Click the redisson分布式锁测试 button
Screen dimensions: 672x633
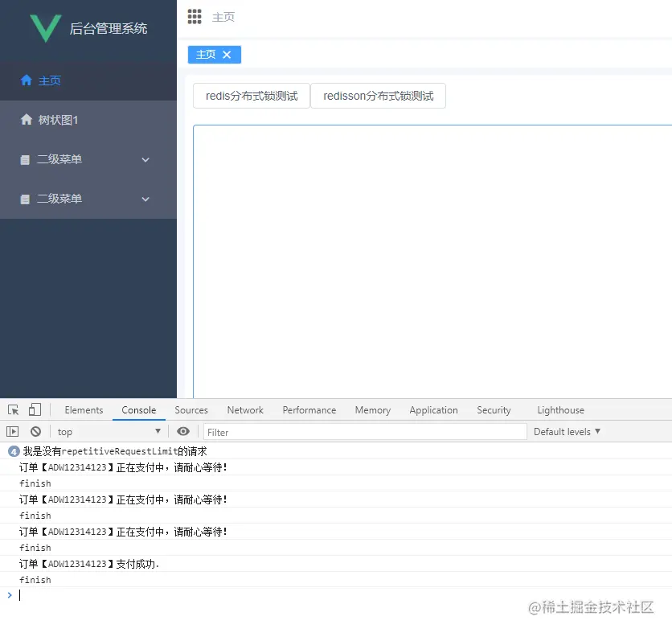(379, 96)
